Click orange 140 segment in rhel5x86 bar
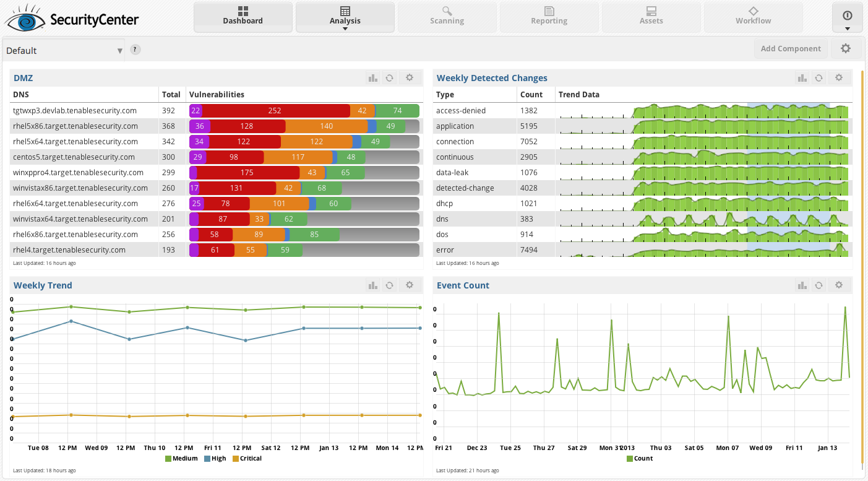The width and height of the screenshot is (868, 481). click(327, 126)
